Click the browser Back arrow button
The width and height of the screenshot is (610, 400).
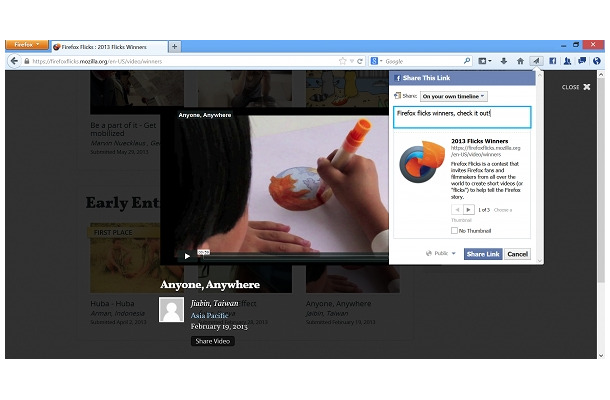(x=14, y=61)
